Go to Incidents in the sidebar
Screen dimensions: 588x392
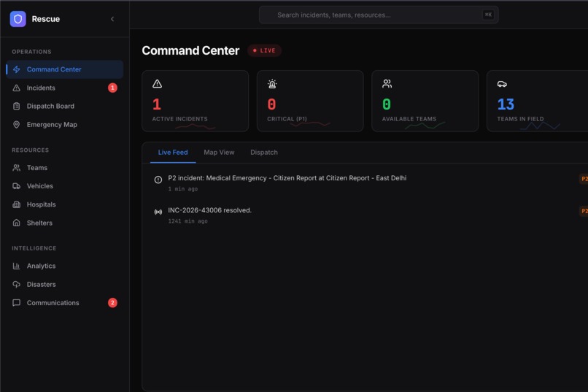[64, 88]
